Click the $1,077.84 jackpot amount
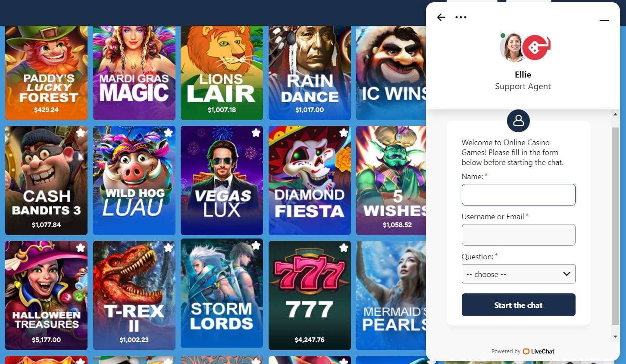Viewport: 626px width, 364px height. 46,225
